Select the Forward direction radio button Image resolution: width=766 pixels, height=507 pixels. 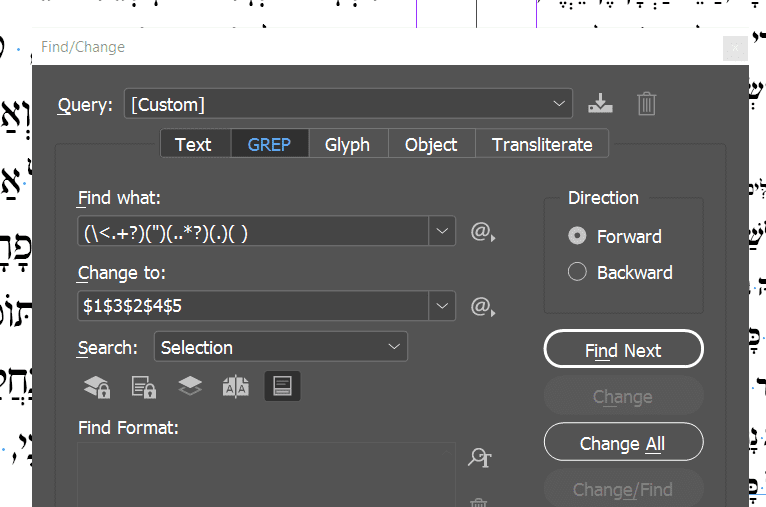pyautogui.click(x=577, y=236)
